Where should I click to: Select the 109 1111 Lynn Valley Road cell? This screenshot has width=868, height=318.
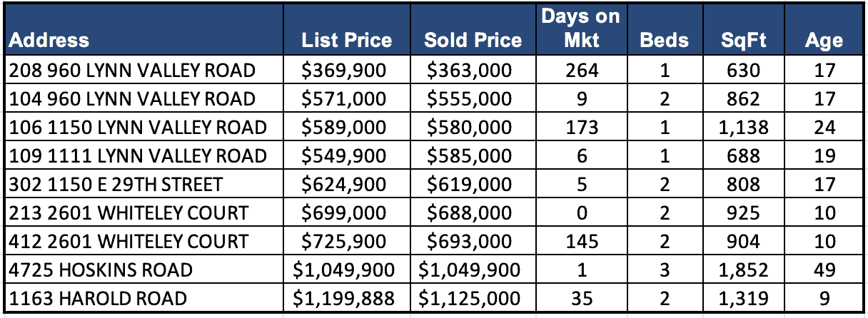pos(136,155)
